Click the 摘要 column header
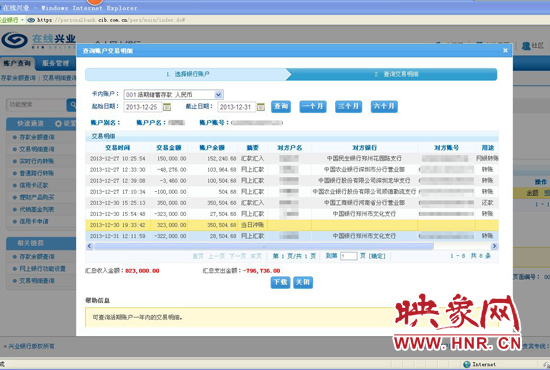Image resolution: width=550 pixels, height=370 pixels. 253,148
